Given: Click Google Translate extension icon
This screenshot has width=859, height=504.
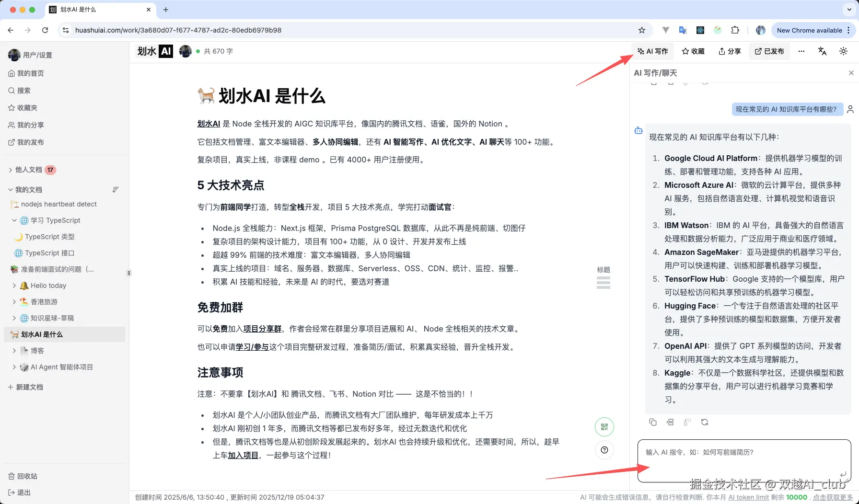Looking at the screenshot, I should pyautogui.click(x=683, y=30).
